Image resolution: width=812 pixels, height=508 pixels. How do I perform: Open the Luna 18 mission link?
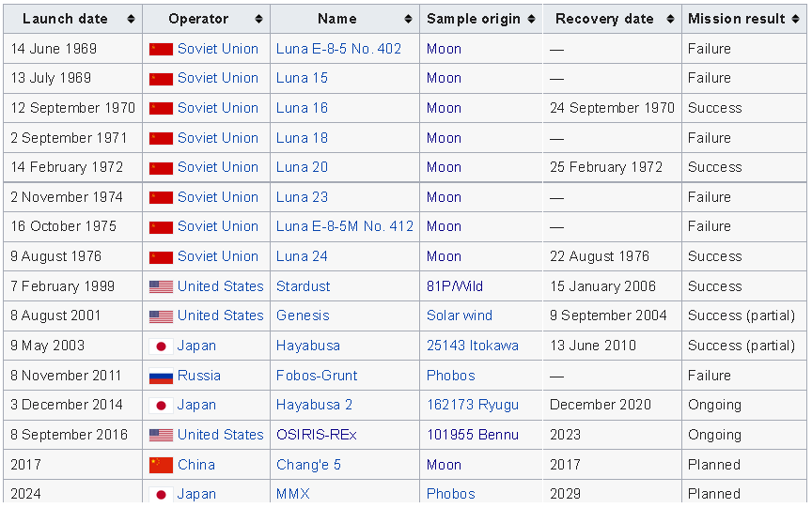point(302,138)
